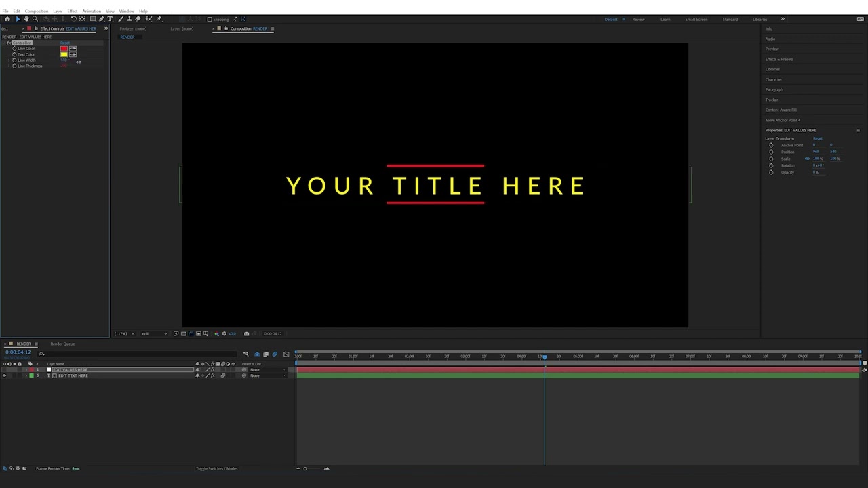Toggle the Line Color stopwatch
This screenshot has width=868, height=488.
tap(14, 49)
